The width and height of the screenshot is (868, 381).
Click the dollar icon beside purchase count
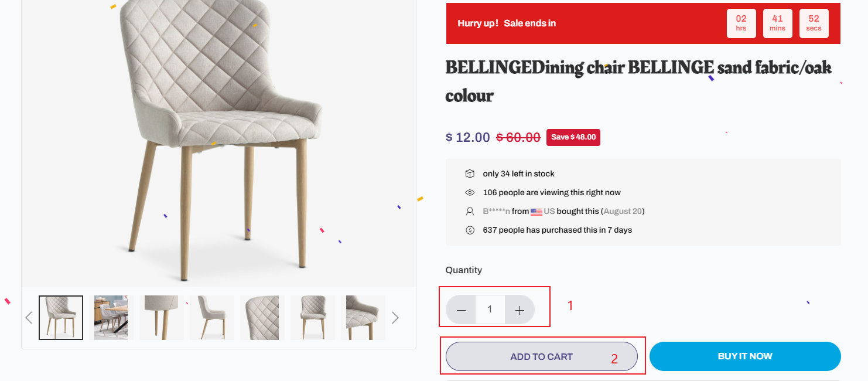(x=470, y=230)
